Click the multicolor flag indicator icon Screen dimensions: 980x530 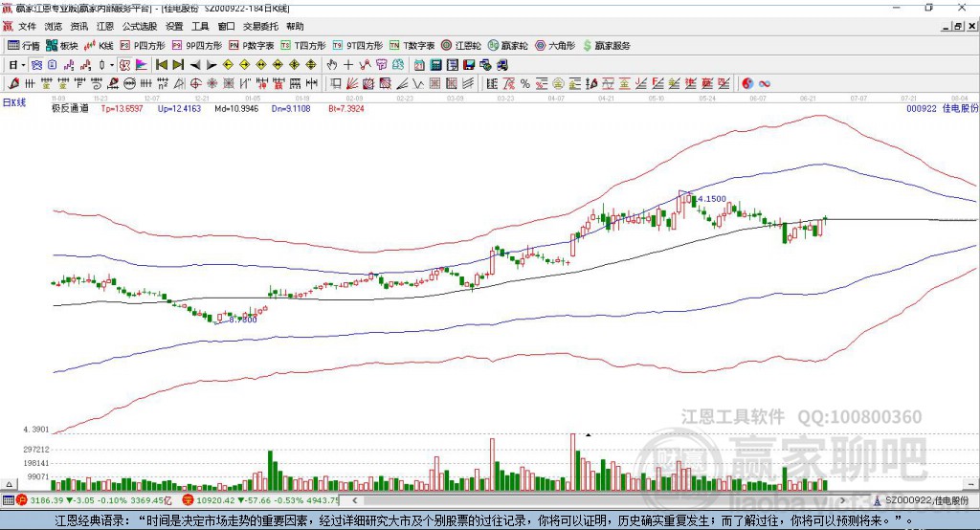pyautogui.click(x=142, y=65)
